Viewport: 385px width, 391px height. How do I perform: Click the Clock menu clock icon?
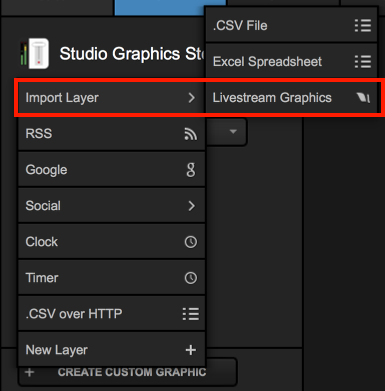click(191, 242)
